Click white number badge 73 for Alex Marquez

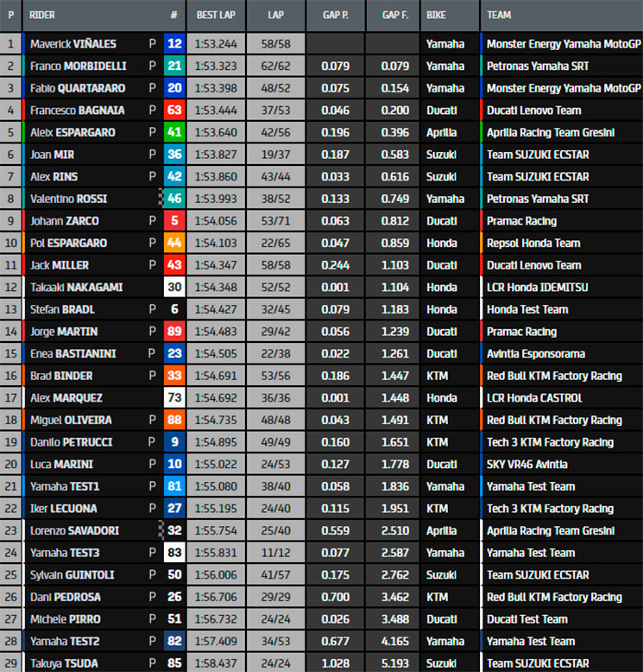pos(174,397)
